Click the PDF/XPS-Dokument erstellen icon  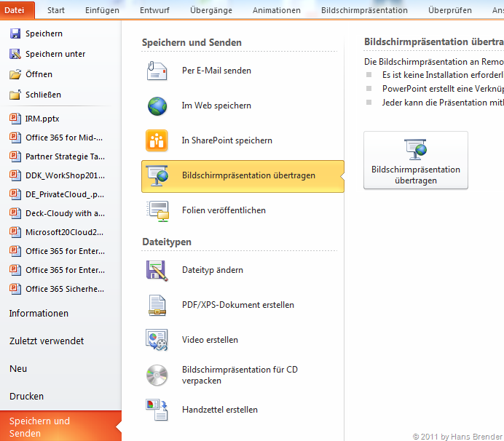click(x=157, y=305)
